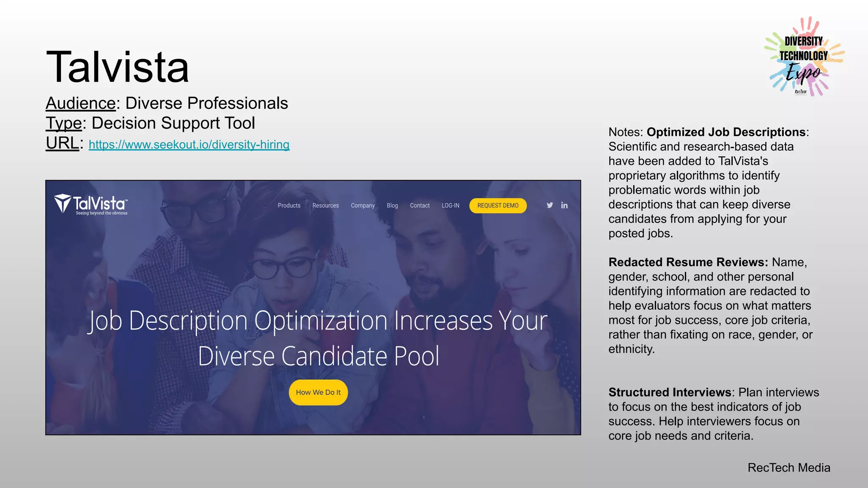Open the Twitter bird icon
The height and width of the screenshot is (488, 868).
coord(550,205)
